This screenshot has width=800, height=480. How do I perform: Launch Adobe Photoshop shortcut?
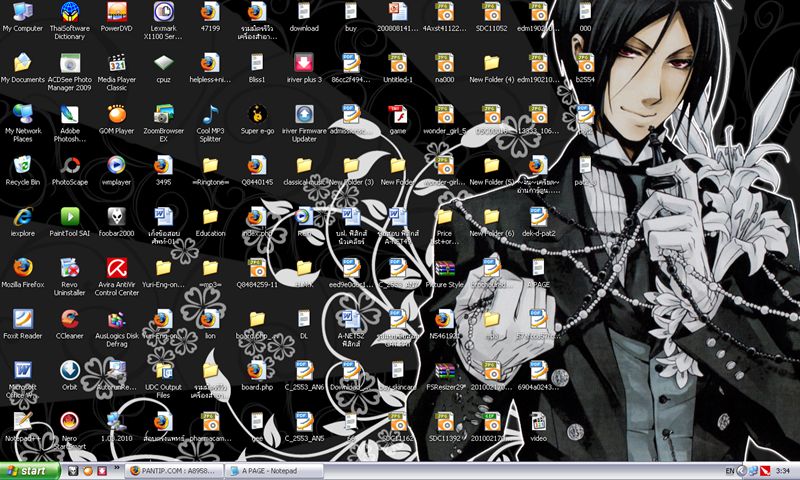click(69, 114)
